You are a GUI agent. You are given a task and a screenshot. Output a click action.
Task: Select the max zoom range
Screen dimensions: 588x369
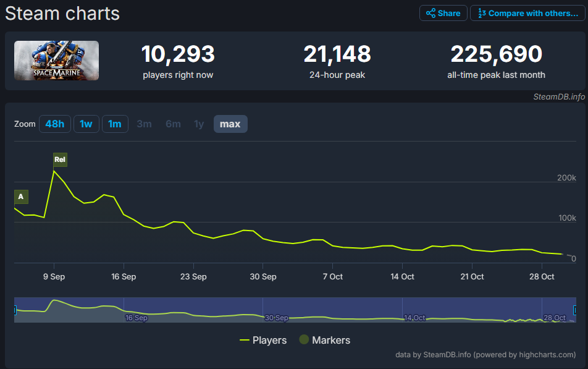click(x=230, y=124)
